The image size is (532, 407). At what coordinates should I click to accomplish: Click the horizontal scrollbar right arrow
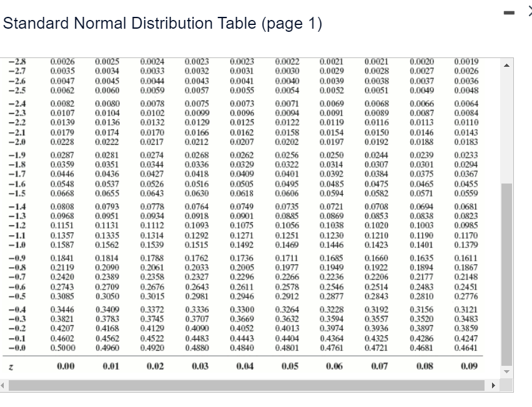493,386
